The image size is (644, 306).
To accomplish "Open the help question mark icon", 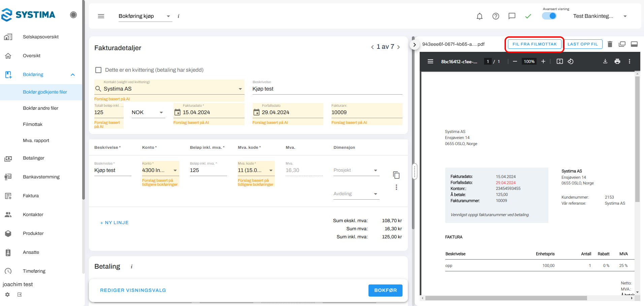I will [496, 16].
